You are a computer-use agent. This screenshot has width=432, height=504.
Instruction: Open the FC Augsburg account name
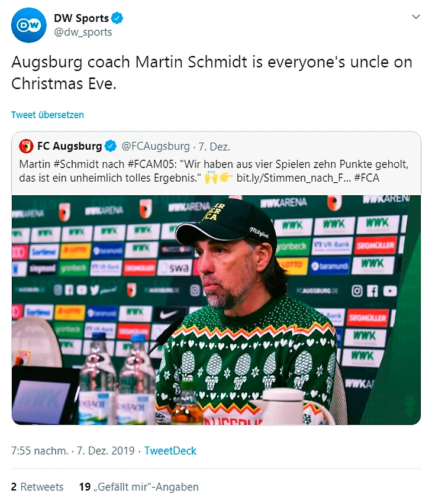point(69,146)
